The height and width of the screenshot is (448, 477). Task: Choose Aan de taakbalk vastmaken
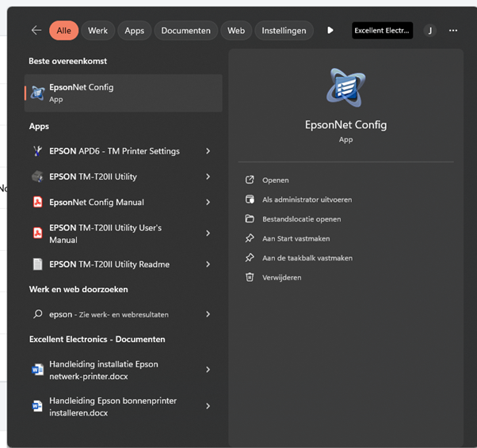click(x=307, y=258)
